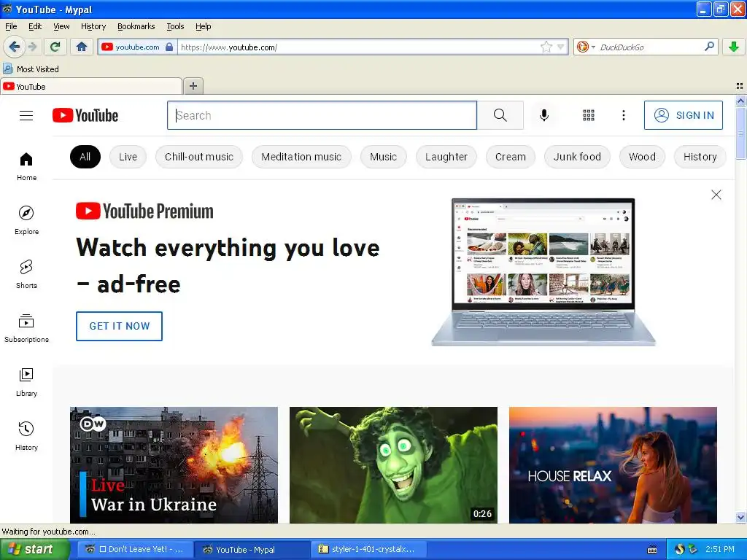Viewport: 747px width, 560px height.
Task: Open the YouTube hamburger guide menu
Action: [x=26, y=116]
